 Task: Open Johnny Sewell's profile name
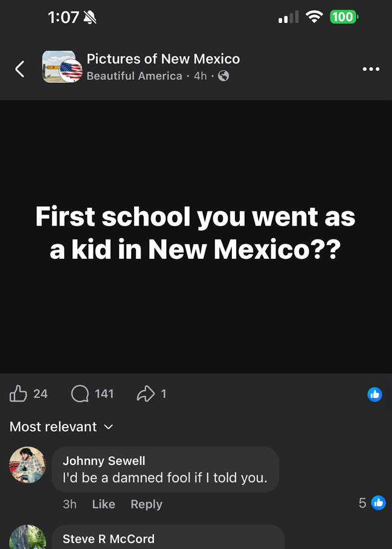point(104,461)
